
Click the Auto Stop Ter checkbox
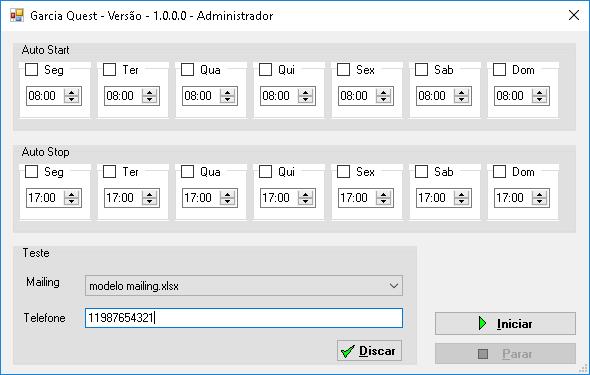109,172
